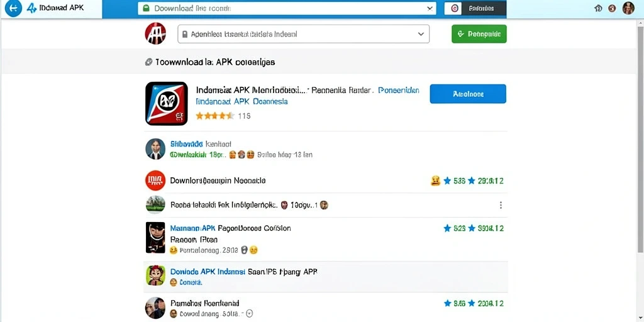Click the face icon ending the Reoba row
Image resolution: width=644 pixels, height=322 pixels.
click(324, 205)
